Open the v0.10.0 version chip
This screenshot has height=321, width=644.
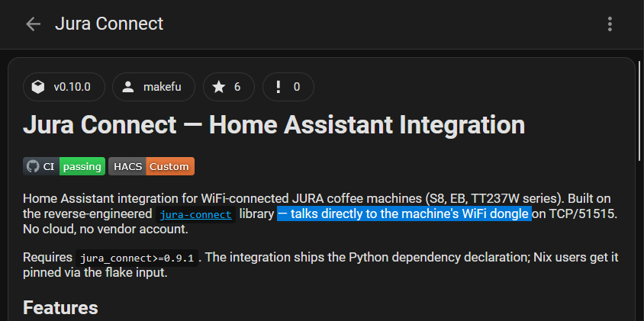pyautogui.click(x=64, y=87)
